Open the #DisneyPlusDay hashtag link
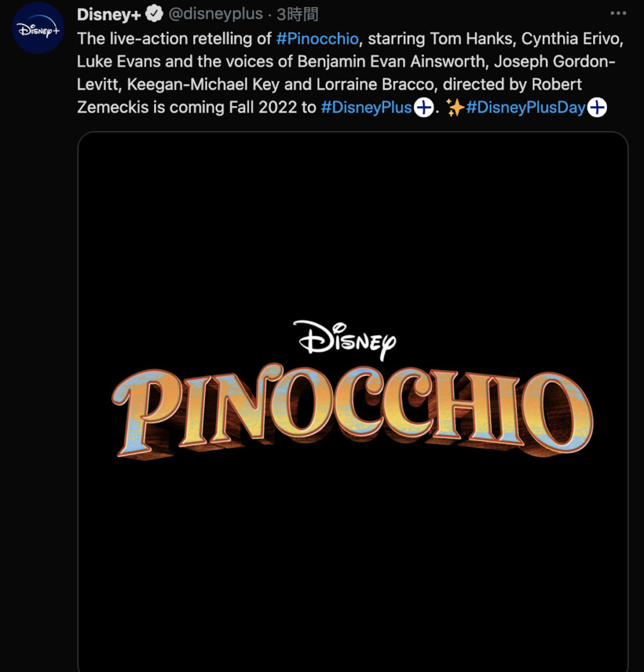This screenshot has height=672, width=644. point(526,107)
